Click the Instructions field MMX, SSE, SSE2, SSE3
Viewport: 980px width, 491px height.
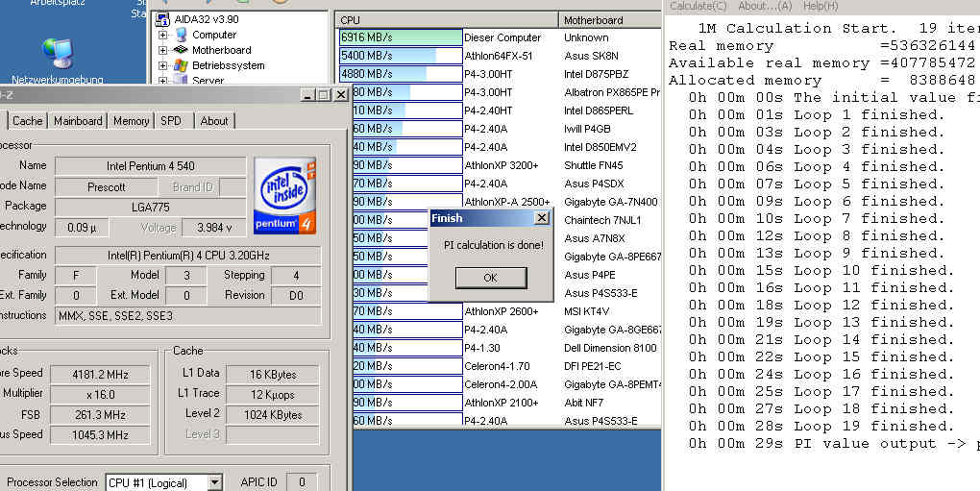pyautogui.click(x=188, y=316)
